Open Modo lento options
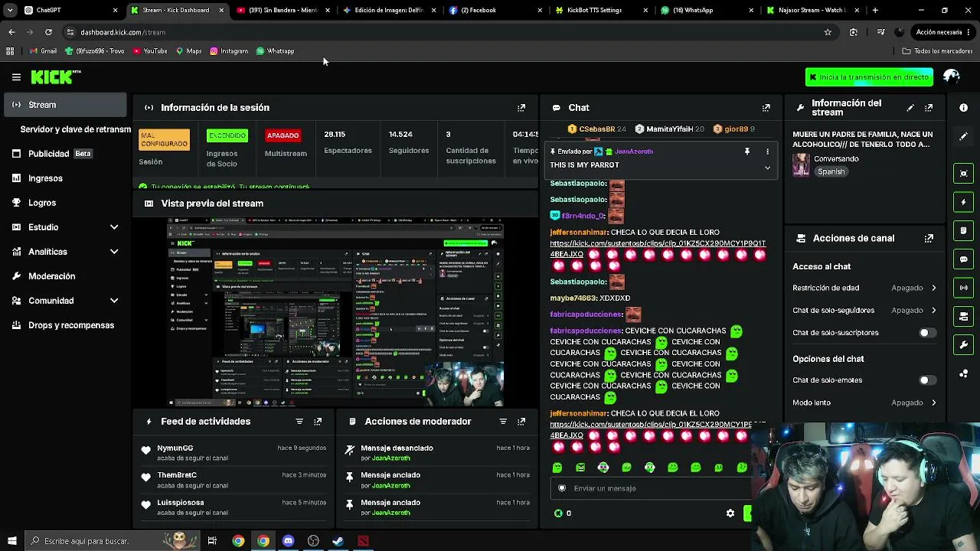Image resolution: width=980 pixels, height=551 pixels. 865,403
